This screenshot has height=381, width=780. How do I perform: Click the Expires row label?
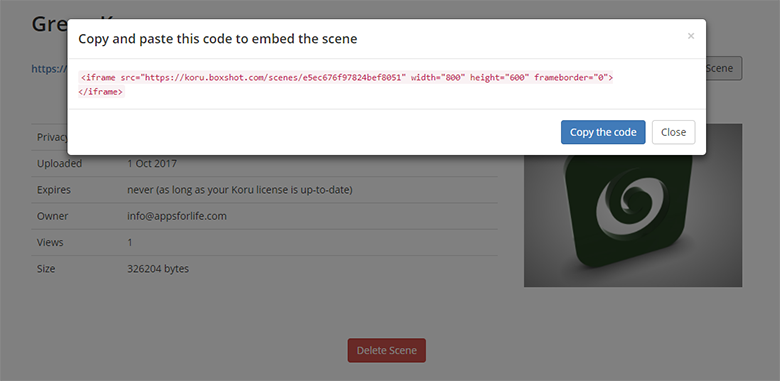[x=54, y=190]
